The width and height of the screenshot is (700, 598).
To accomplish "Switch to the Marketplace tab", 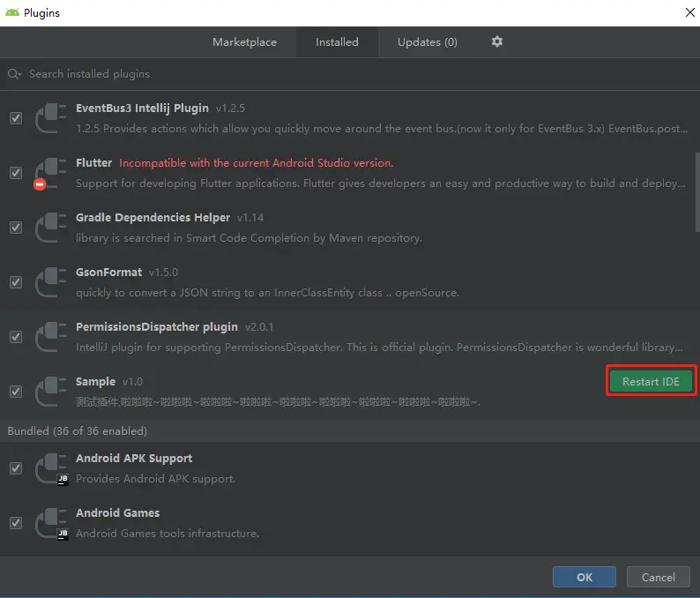I will click(x=244, y=42).
